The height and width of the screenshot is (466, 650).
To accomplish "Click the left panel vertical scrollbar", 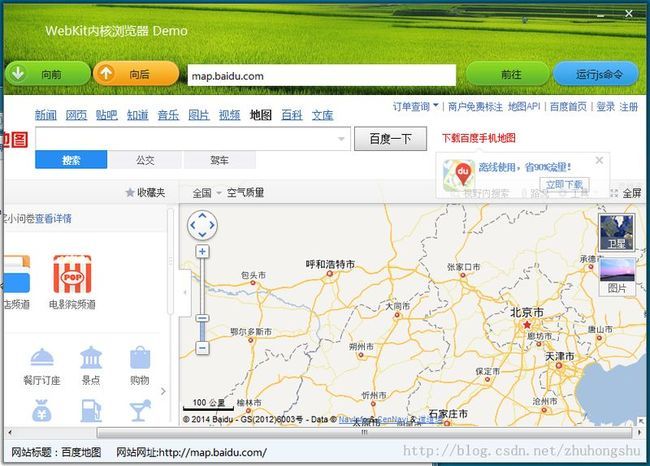I will click(x=170, y=261).
